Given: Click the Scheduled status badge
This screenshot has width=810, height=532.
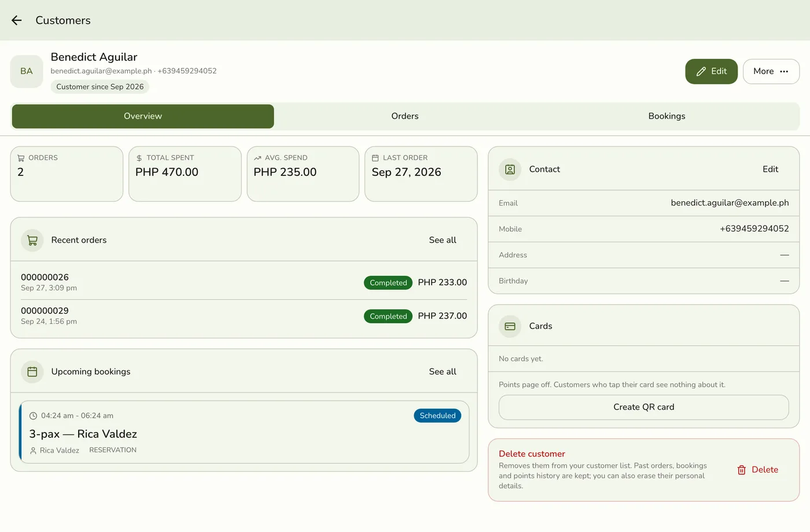Looking at the screenshot, I should coord(437,416).
